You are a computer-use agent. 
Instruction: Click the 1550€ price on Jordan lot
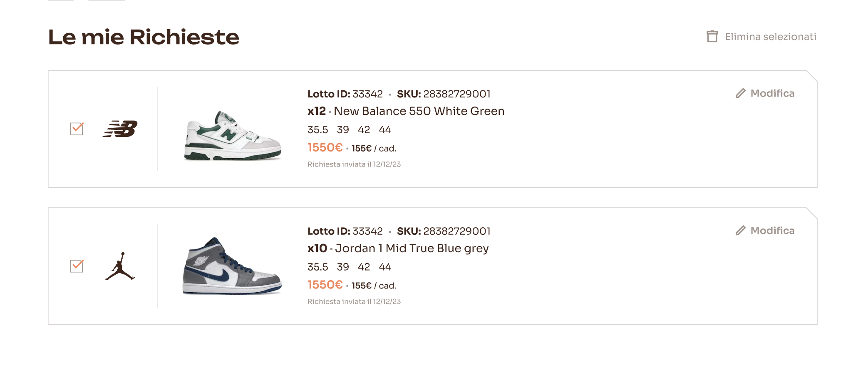click(x=325, y=285)
